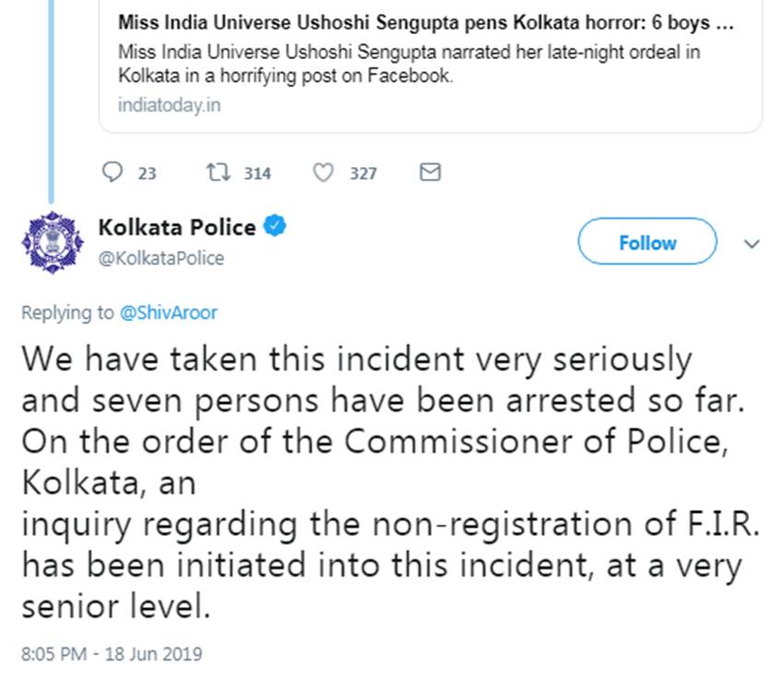Open the 8:05 PM - 18 Jun 2019 timestamp
The width and height of the screenshot is (784, 677).
(x=112, y=654)
